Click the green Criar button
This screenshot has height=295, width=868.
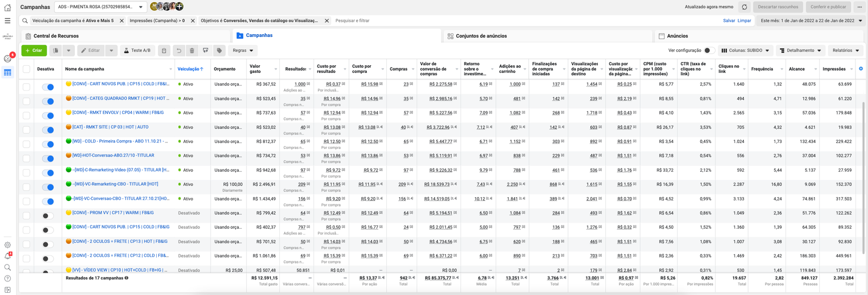[x=34, y=51]
